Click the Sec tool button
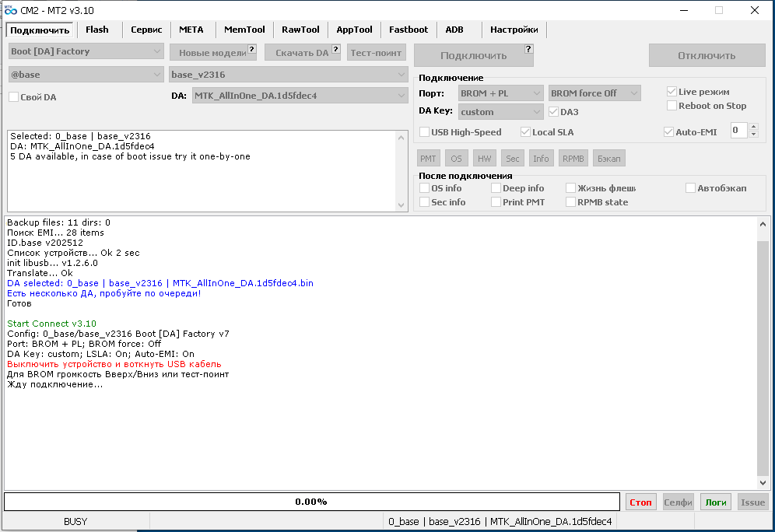775x532 pixels. 512,159
